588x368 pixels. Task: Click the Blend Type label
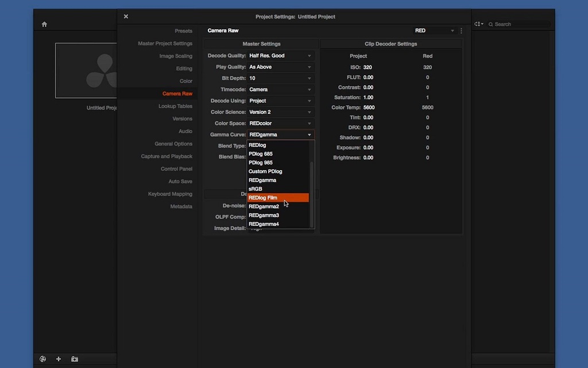232,145
